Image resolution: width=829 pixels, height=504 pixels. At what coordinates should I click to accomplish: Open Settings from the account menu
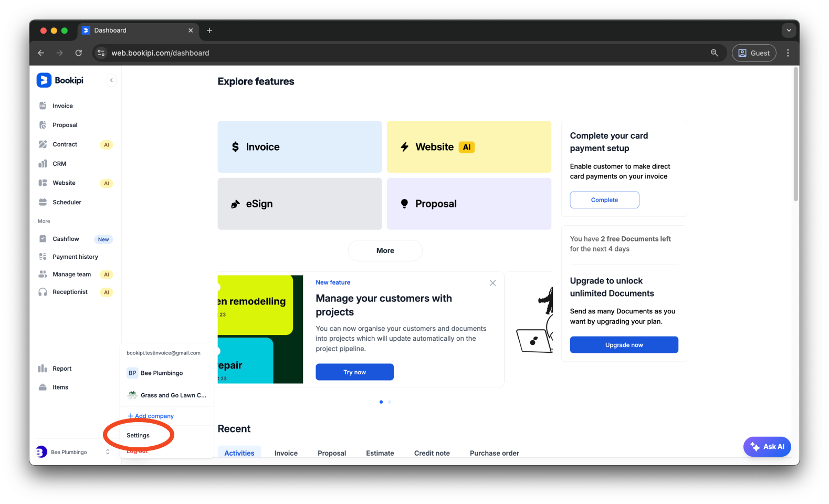tap(138, 435)
